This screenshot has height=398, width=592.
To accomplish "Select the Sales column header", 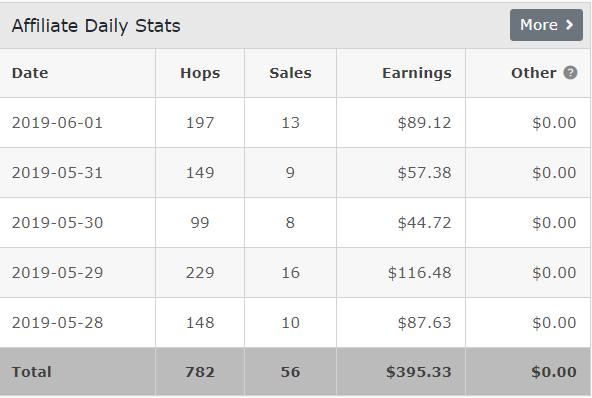I will click(290, 73).
